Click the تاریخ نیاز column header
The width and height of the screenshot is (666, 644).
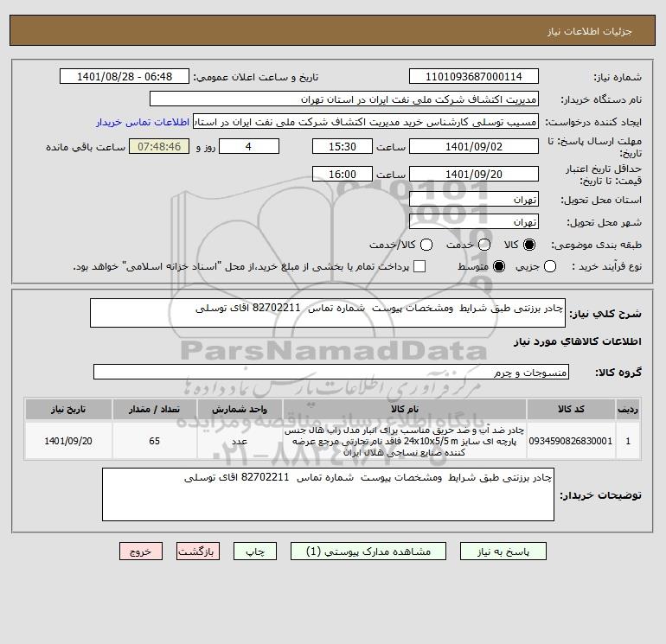(x=68, y=409)
